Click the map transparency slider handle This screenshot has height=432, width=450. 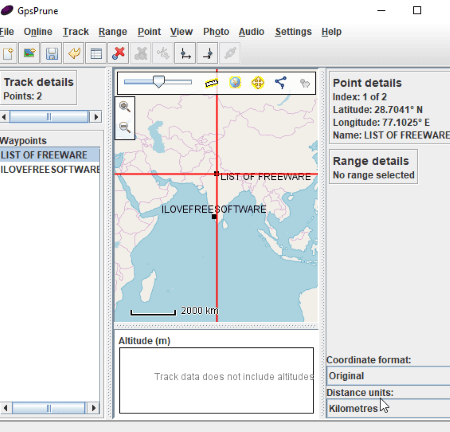click(x=159, y=82)
